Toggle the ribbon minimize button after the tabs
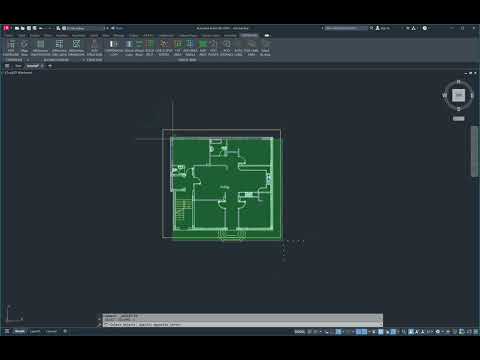This screenshot has width=480, height=360. (x=267, y=35)
